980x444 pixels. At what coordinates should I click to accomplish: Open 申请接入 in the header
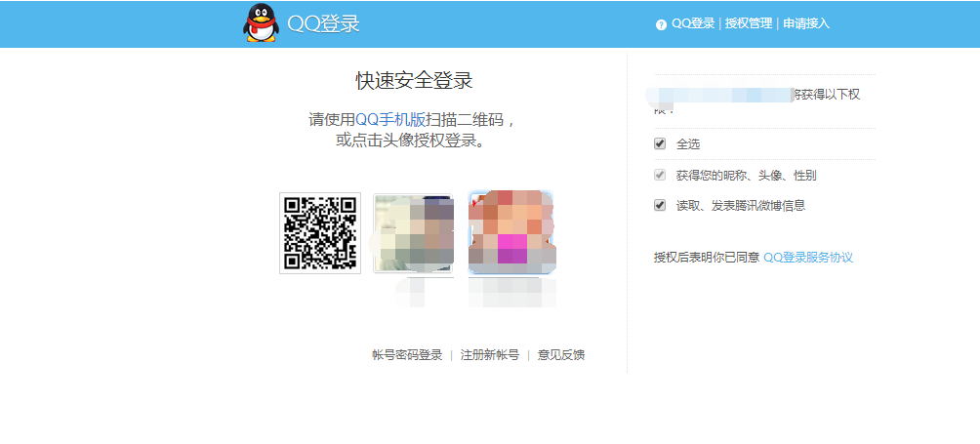[806, 23]
